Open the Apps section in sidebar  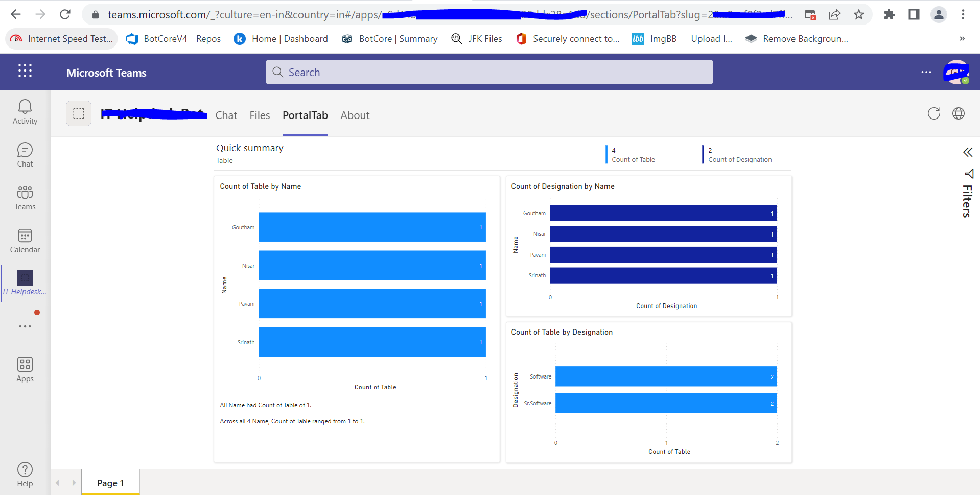point(25,369)
